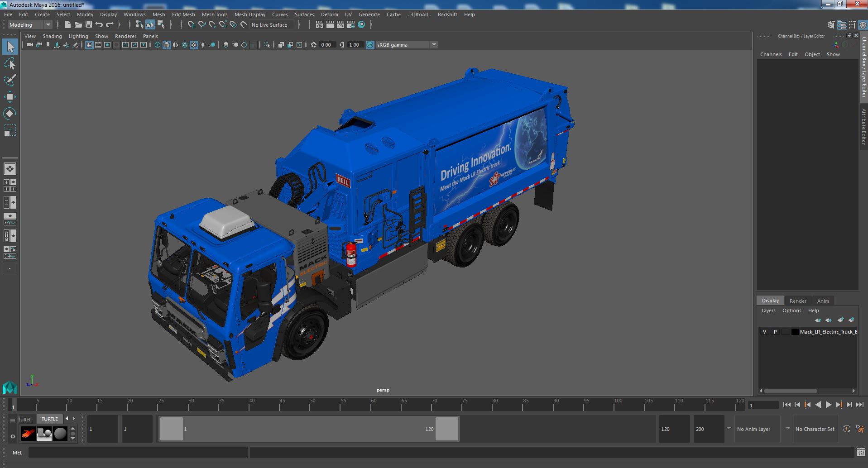
Task: Create a new scene icon
Action: 67,25
